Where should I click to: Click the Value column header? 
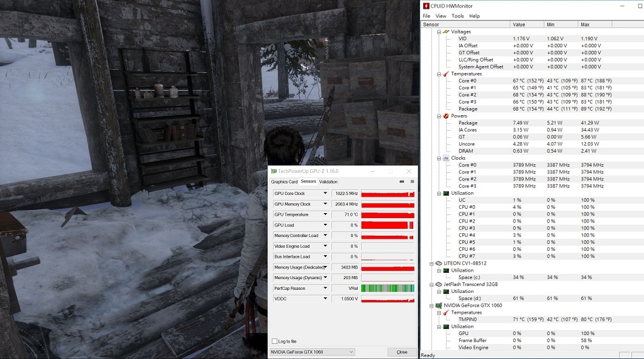(527, 25)
